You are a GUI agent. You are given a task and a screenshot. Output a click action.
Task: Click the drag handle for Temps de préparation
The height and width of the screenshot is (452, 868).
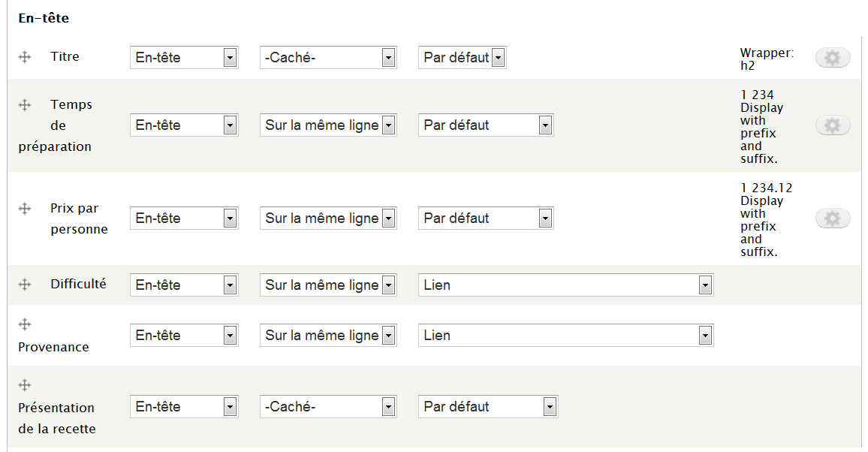click(x=25, y=105)
